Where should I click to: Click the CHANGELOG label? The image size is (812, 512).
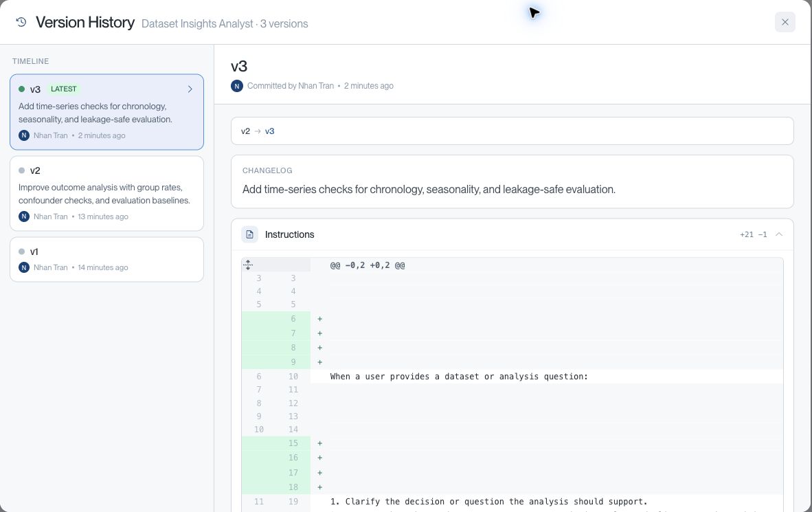point(267,170)
